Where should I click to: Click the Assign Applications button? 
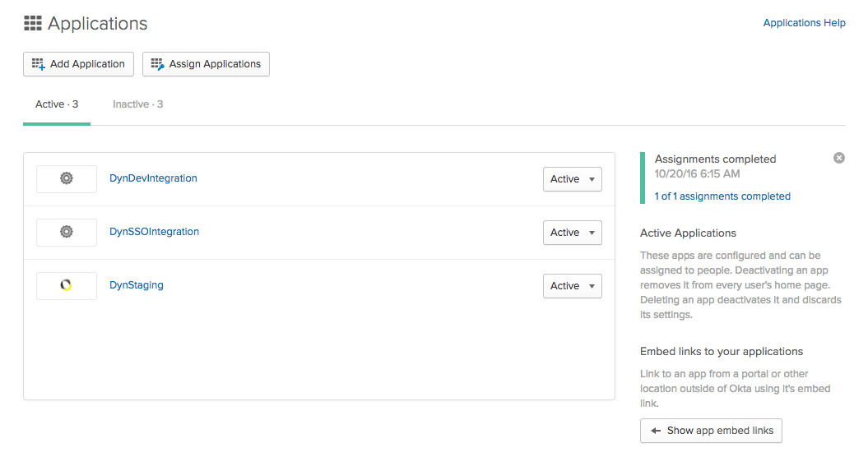click(x=206, y=64)
